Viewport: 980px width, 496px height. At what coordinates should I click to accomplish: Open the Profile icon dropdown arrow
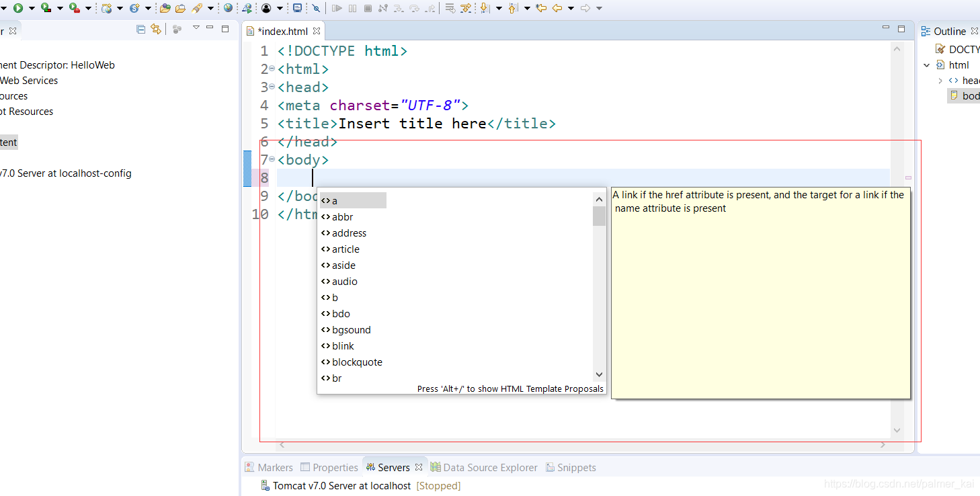[x=280, y=8]
